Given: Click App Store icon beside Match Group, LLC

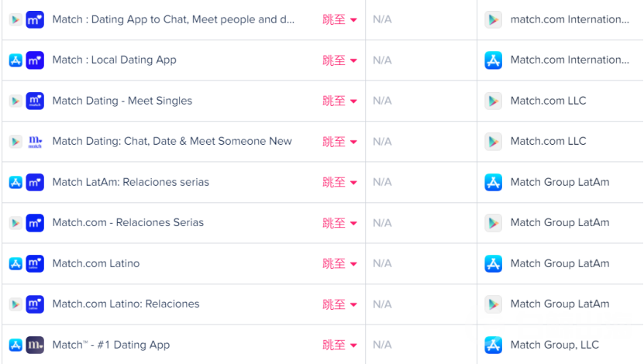Looking at the screenshot, I should click(x=494, y=345).
